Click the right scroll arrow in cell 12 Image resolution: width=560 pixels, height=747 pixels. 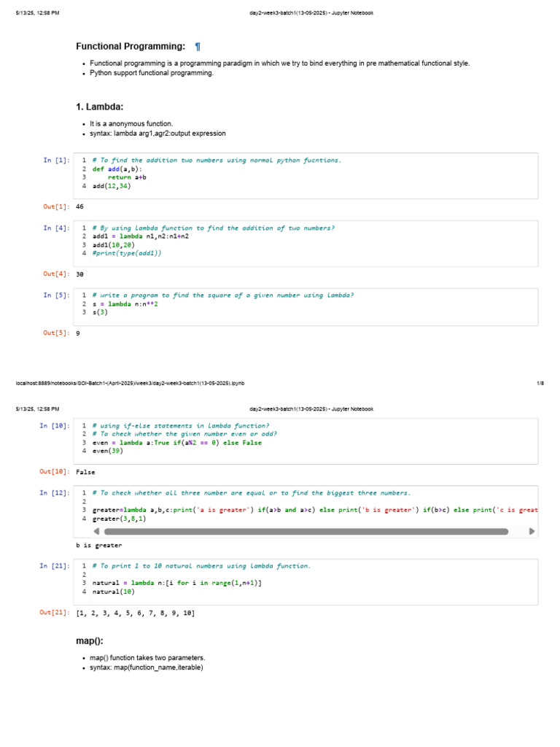pyautogui.click(x=532, y=532)
